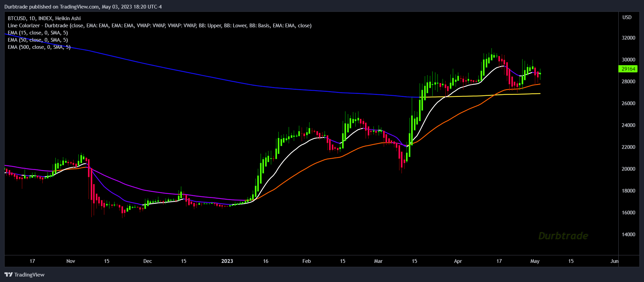Image resolution: width=644 pixels, height=282 pixels.
Task: Click the 28000 price axis label
Action: (x=628, y=81)
